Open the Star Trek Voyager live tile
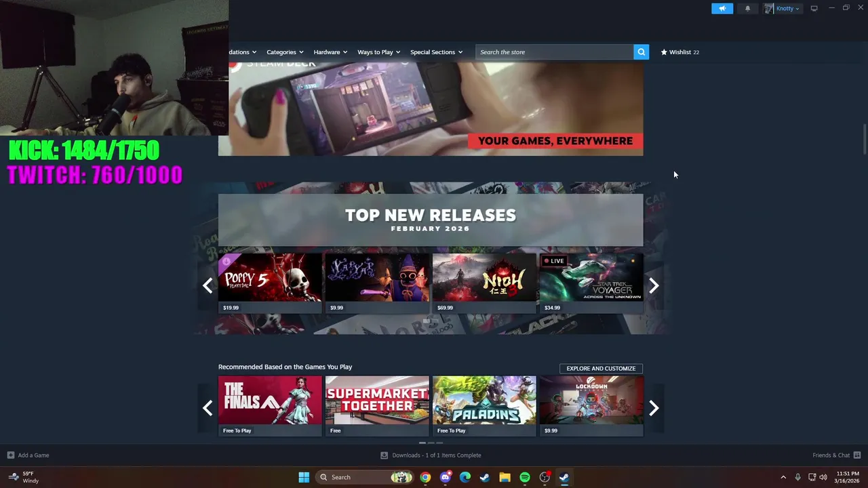Screen dimensions: 868x488 (x=591, y=283)
